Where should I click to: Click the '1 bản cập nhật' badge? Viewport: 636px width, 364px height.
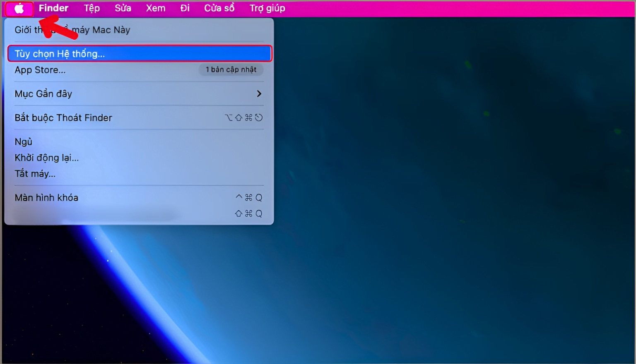[x=231, y=70]
